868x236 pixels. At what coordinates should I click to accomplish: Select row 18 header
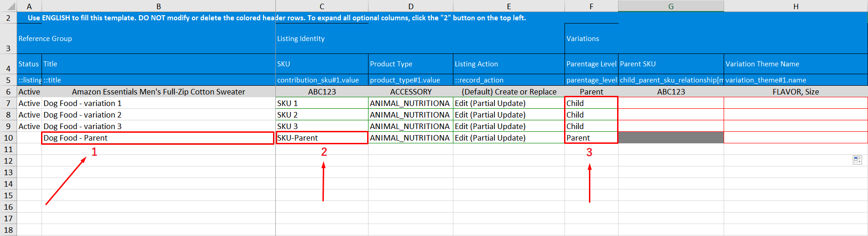tap(8, 230)
